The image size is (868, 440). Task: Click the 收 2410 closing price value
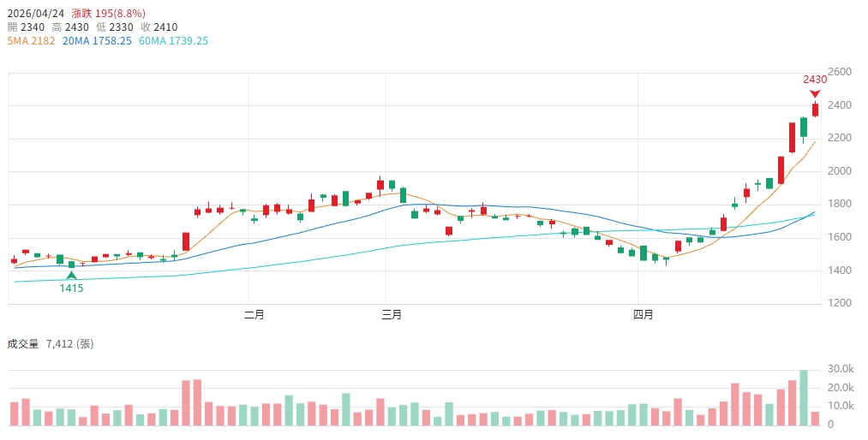(159, 27)
